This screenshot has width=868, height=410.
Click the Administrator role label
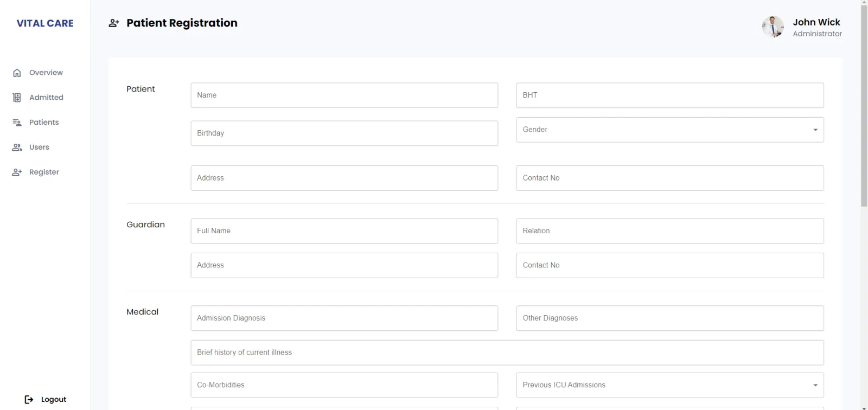[818, 34]
